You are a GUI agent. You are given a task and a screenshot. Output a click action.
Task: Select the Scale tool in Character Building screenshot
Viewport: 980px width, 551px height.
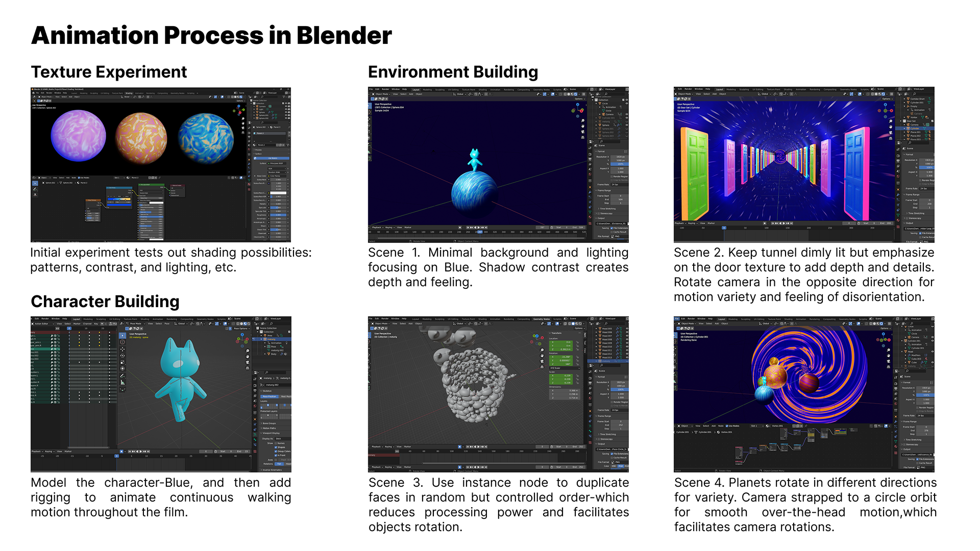point(122,362)
